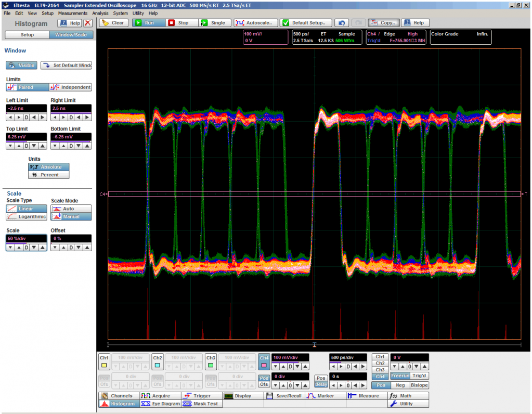Switch scale type to Logarithmic
Viewport: 532px width, 414px height.
(x=26, y=216)
